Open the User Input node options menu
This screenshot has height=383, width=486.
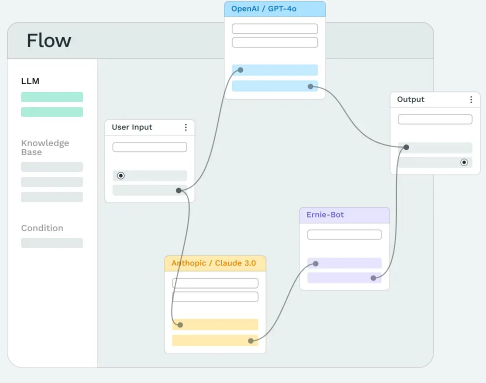tap(186, 127)
